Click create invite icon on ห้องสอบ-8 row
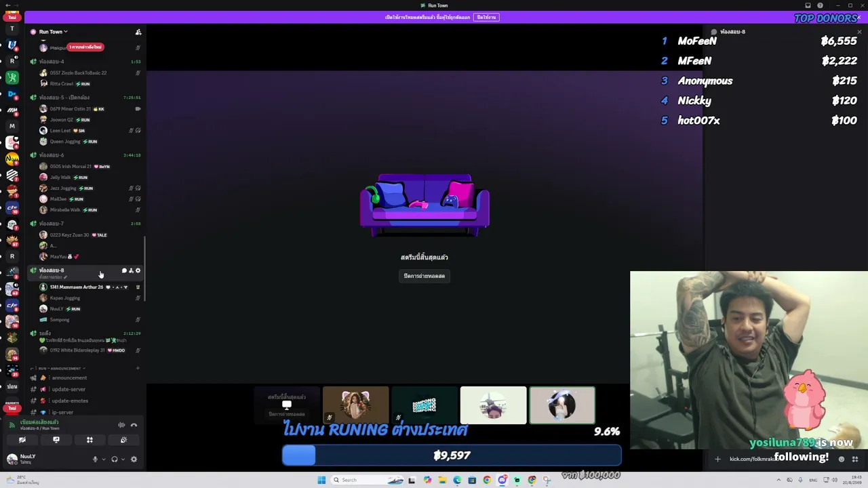Image resolution: width=868 pixels, height=488 pixels. [x=131, y=271]
